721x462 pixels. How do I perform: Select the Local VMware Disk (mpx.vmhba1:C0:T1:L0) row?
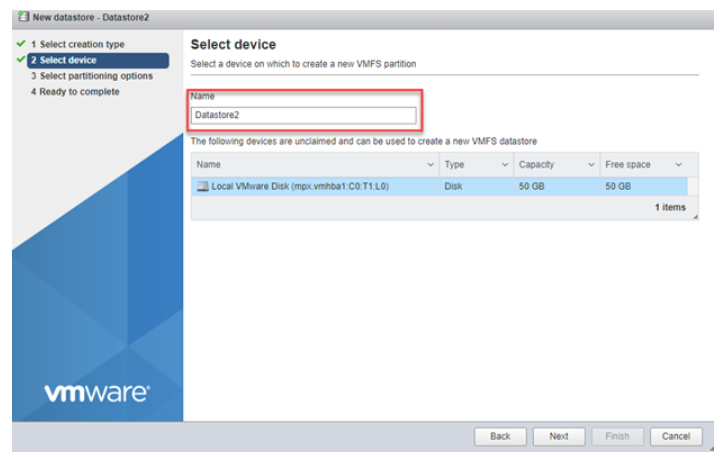440,186
